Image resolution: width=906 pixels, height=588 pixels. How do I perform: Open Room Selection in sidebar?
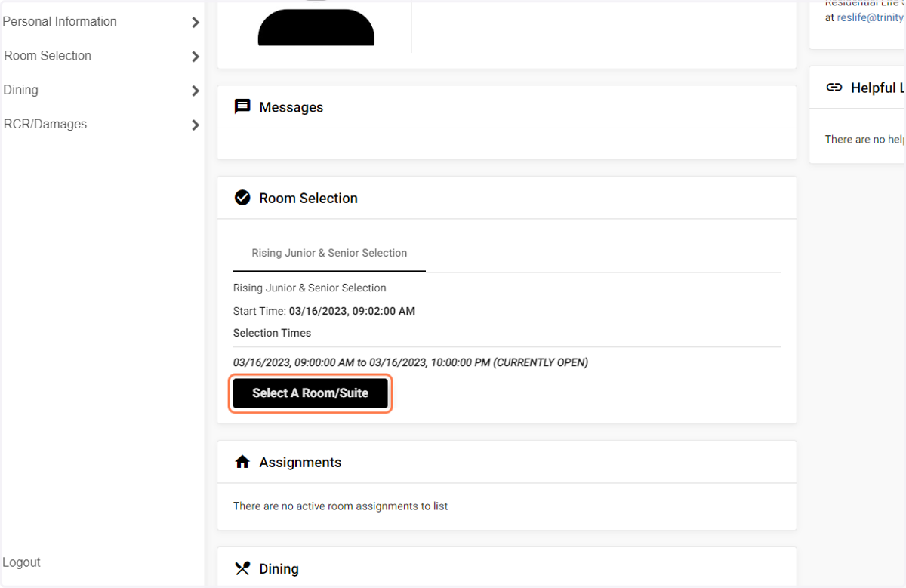48,56
